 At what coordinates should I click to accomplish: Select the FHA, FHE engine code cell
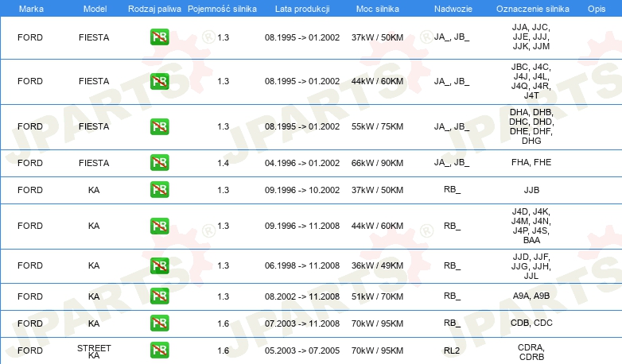[531, 162]
